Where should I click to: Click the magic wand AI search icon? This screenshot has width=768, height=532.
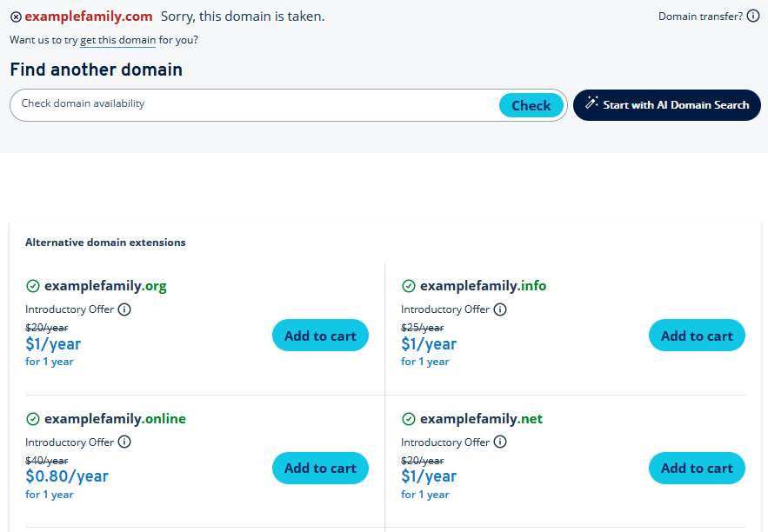(x=591, y=104)
